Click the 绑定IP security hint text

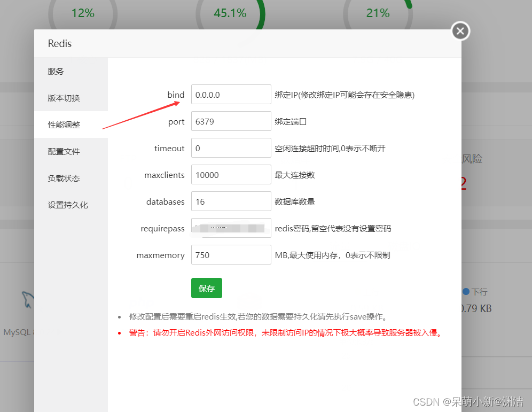coord(345,95)
